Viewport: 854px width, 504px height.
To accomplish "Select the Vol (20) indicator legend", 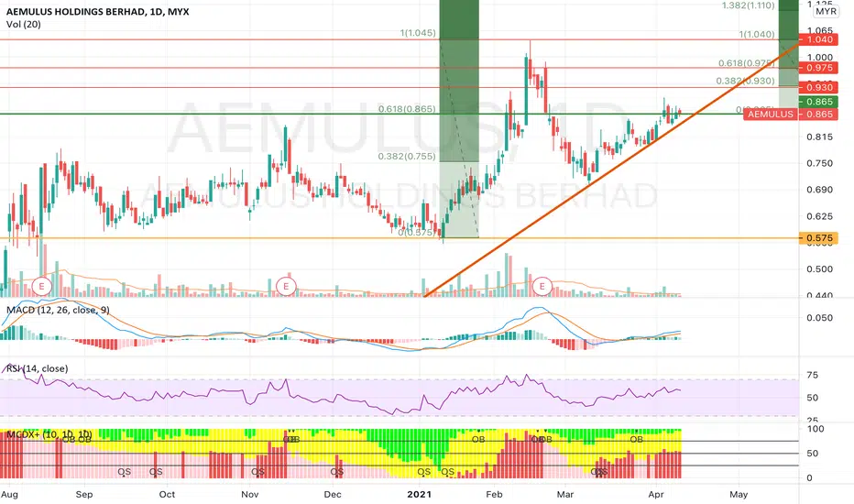I will [x=24, y=25].
